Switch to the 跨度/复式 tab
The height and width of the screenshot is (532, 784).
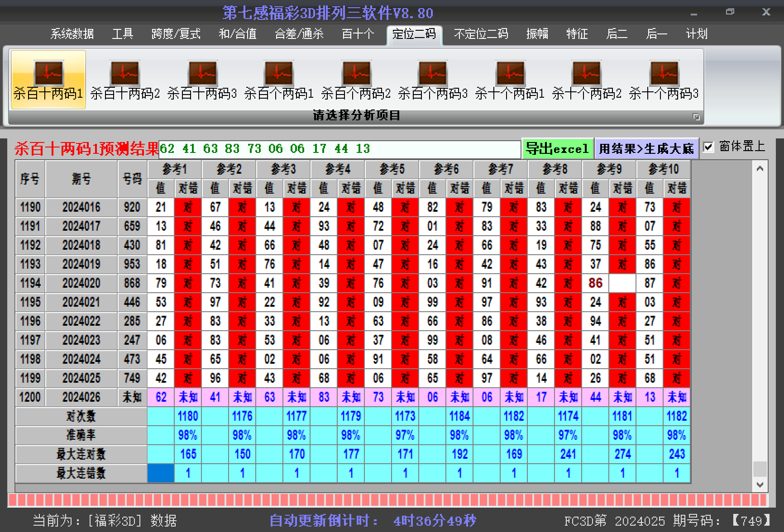[176, 34]
